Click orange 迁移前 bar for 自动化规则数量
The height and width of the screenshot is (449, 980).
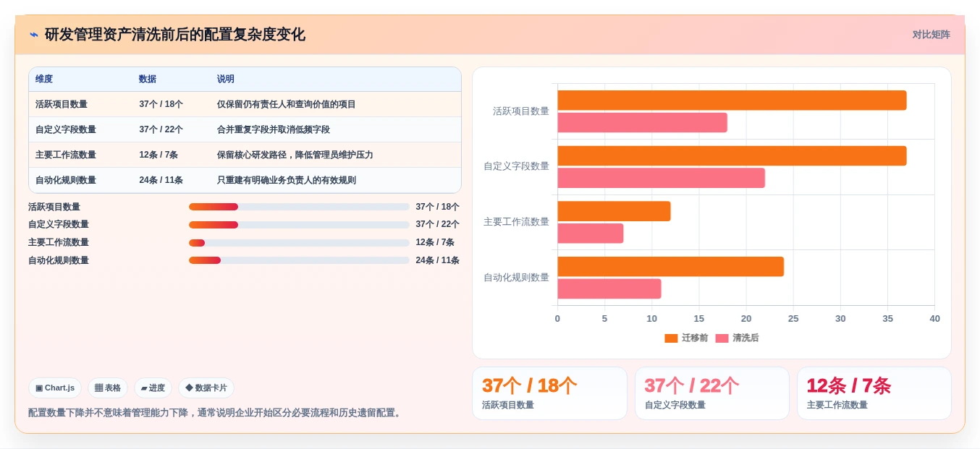[x=670, y=267]
